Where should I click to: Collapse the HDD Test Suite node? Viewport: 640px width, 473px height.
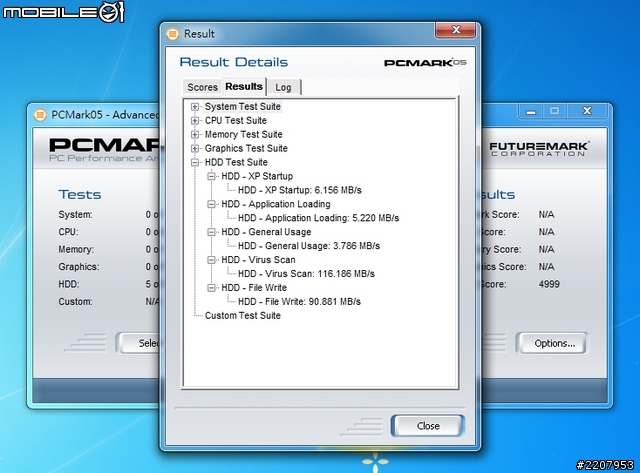pos(195,162)
